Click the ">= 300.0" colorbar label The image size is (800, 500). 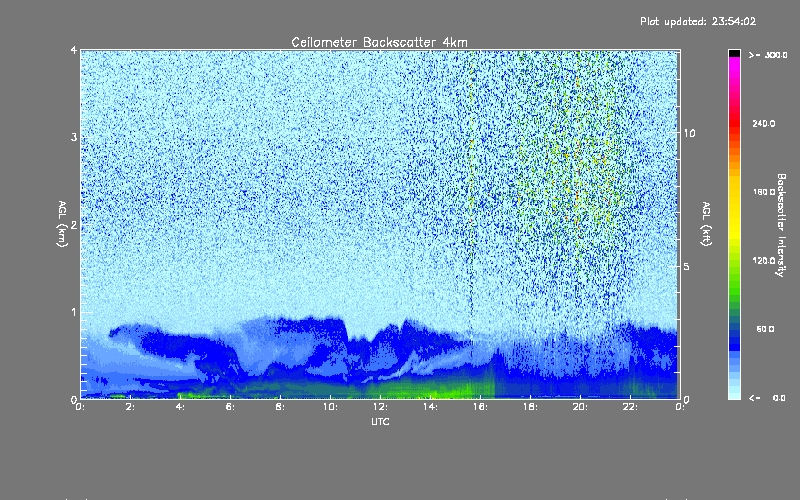tap(768, 55)
